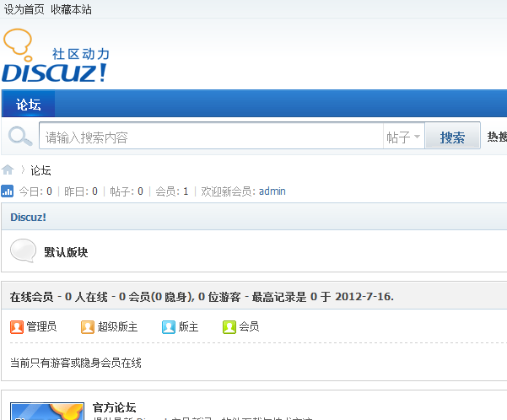
Task: Click the statistics bar chart icon
Action: point(8,191)
